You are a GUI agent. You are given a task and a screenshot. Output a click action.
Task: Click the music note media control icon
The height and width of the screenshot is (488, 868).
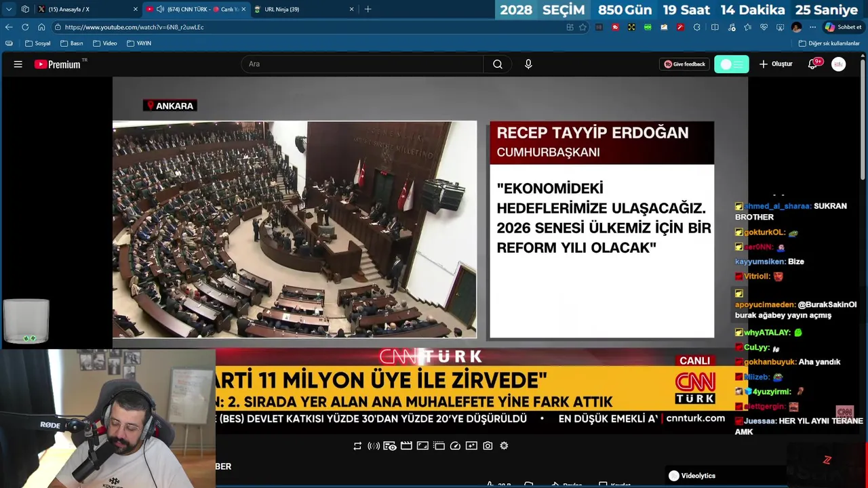click(732, 27)
